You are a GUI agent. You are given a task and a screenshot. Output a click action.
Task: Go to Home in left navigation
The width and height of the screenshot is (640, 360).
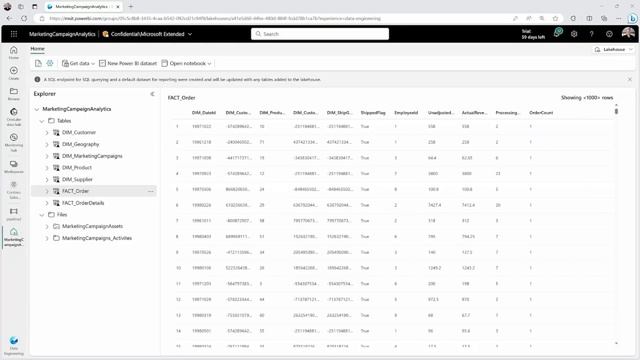(x=14, y=53)
